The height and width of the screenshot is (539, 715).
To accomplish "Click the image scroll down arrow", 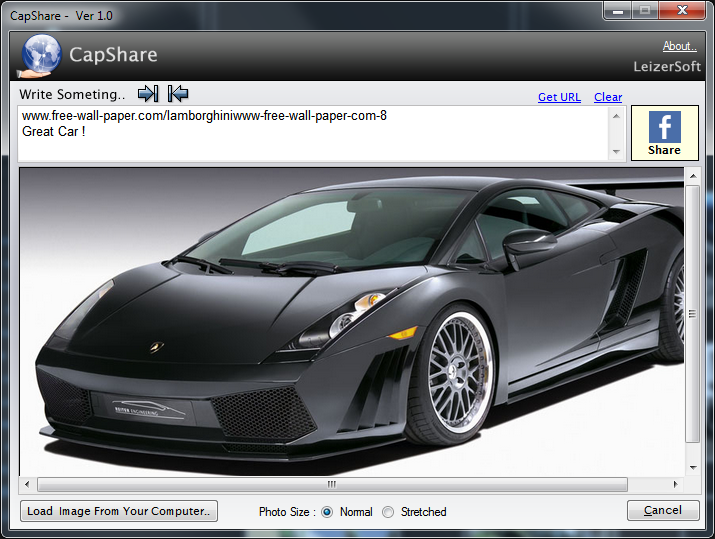I will pos(693,467).
